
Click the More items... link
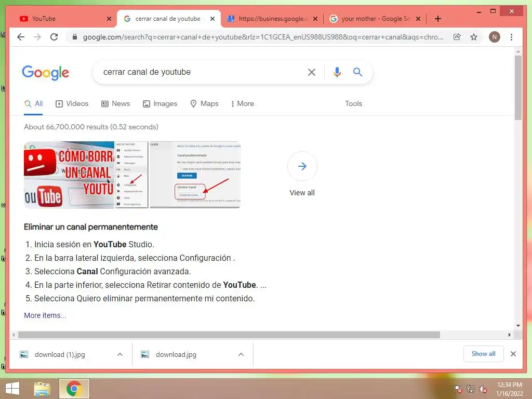[45, 315]
